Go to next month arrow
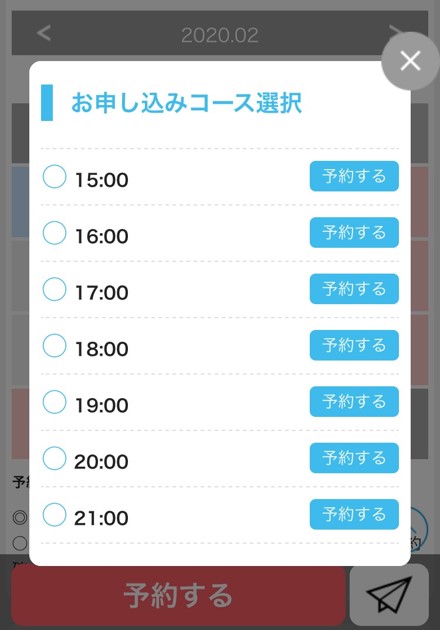This screenshot has width=440, height=630. [x=395, y=30]
